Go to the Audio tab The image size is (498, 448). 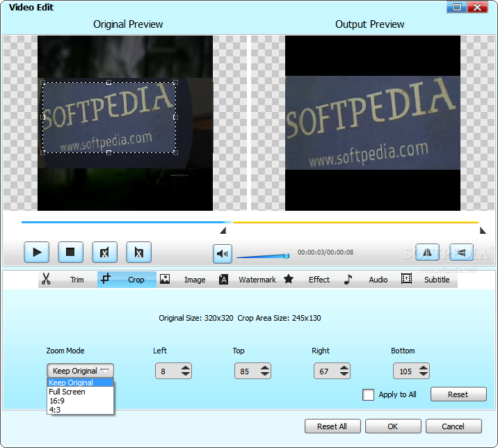point(369,280)
